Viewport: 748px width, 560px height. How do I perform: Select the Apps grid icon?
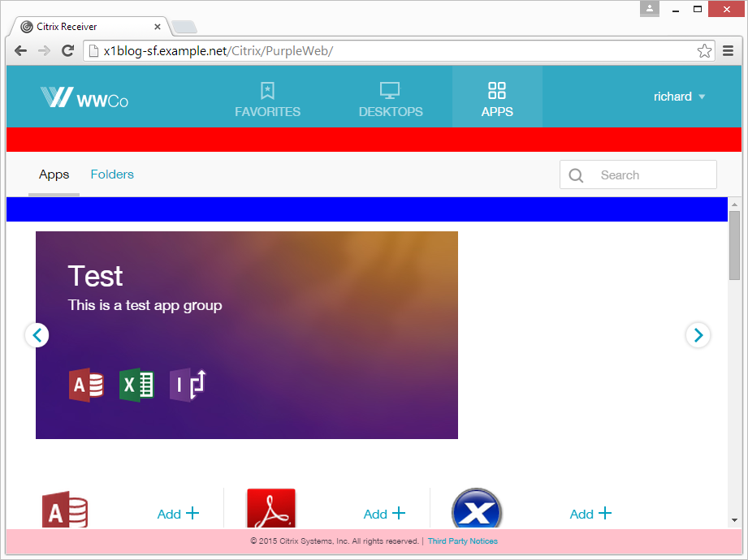496,90
